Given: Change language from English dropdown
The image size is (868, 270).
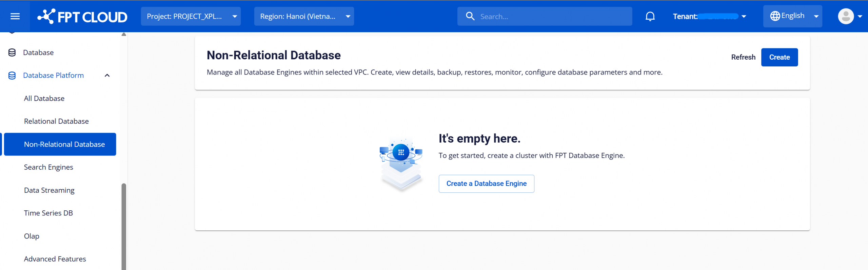Looking at the screenshot, I should (x=792, y=16).
